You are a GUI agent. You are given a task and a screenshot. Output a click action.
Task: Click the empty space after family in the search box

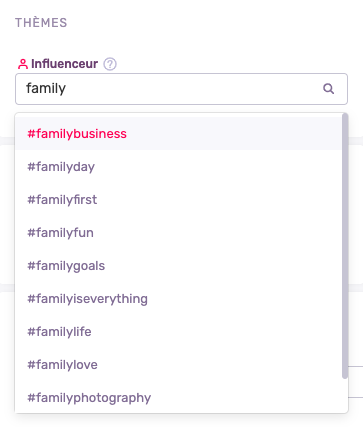(x=193, y=89)
